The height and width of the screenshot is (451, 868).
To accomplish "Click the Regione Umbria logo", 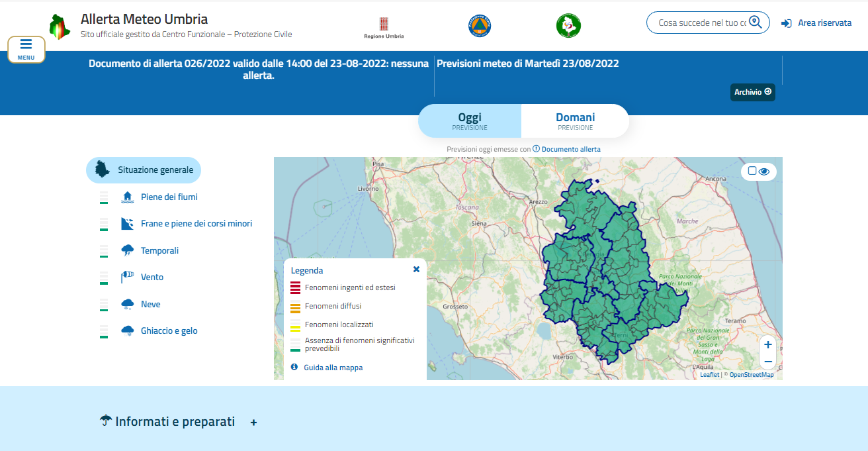I will click(x=384, y=26).
